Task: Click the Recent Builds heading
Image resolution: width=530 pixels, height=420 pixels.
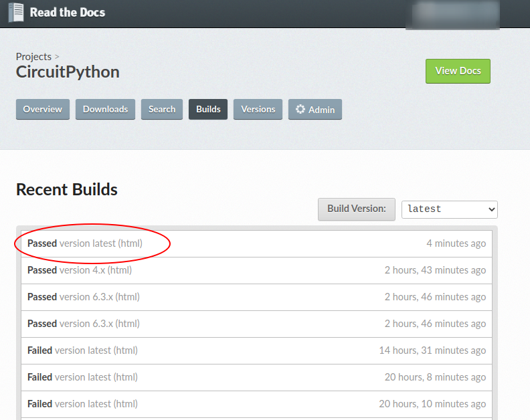Action: coord(67,189)
